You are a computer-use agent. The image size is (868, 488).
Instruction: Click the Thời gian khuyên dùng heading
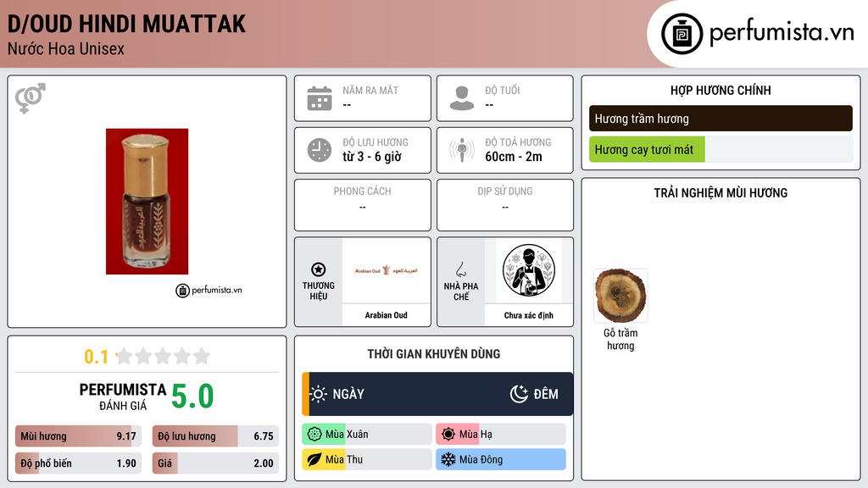coord(434,354)
